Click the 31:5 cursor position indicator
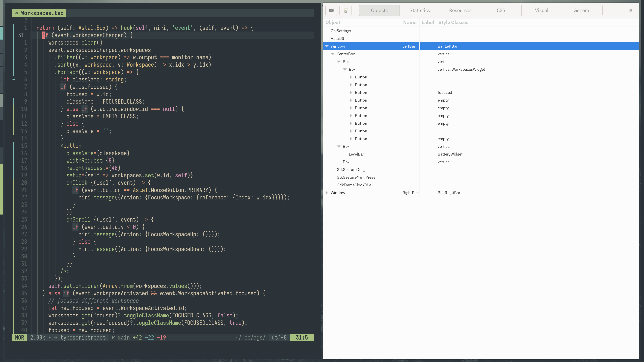The width and height of the screenshot is (644, 362). tap(302, 338)
